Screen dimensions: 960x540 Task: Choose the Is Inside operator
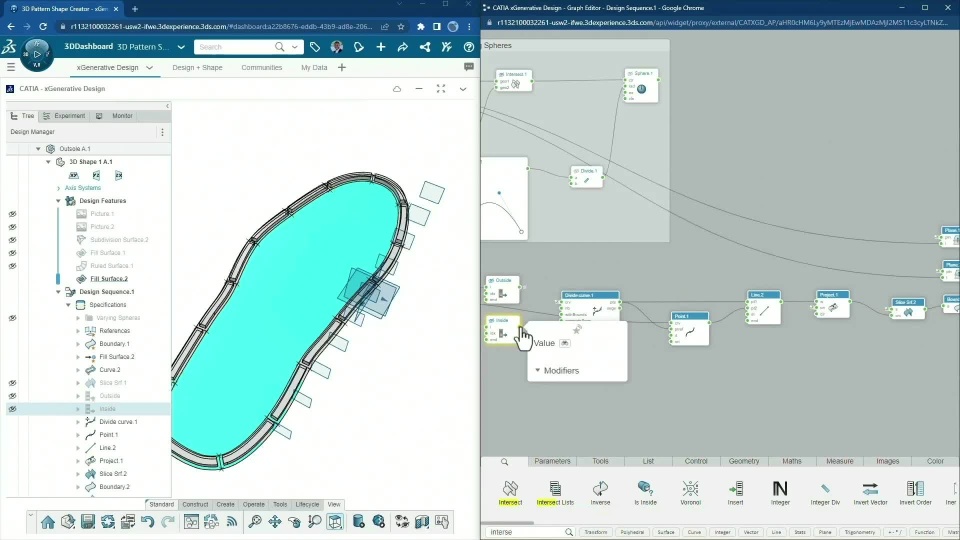click(645, 493)
